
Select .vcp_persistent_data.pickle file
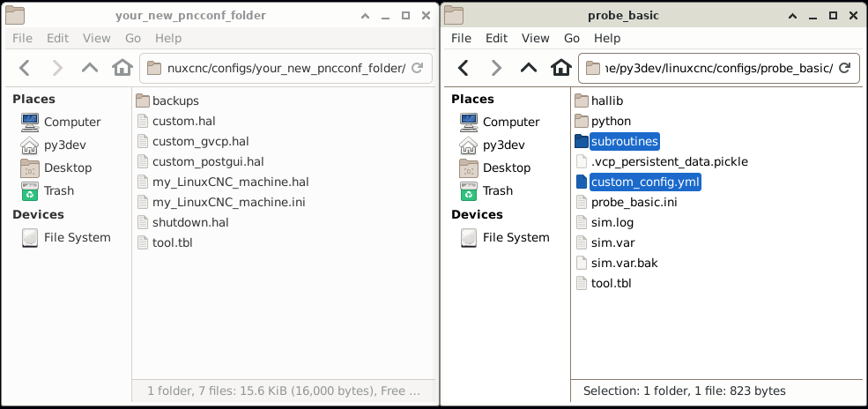pos(662,161)
